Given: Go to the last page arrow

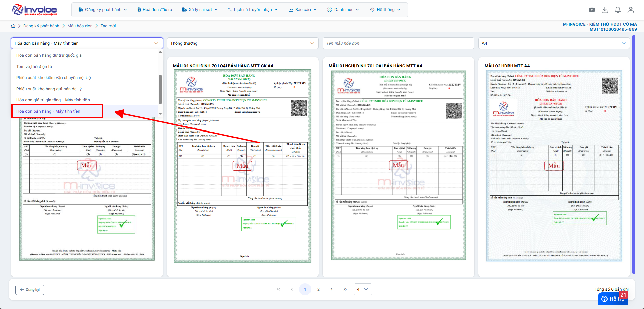Looking at the screenshot, I should click(345, 289).
